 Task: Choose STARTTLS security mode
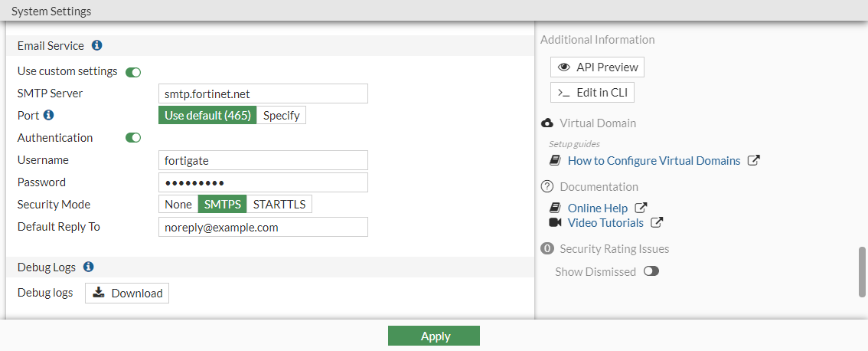[x=279, y=205]
